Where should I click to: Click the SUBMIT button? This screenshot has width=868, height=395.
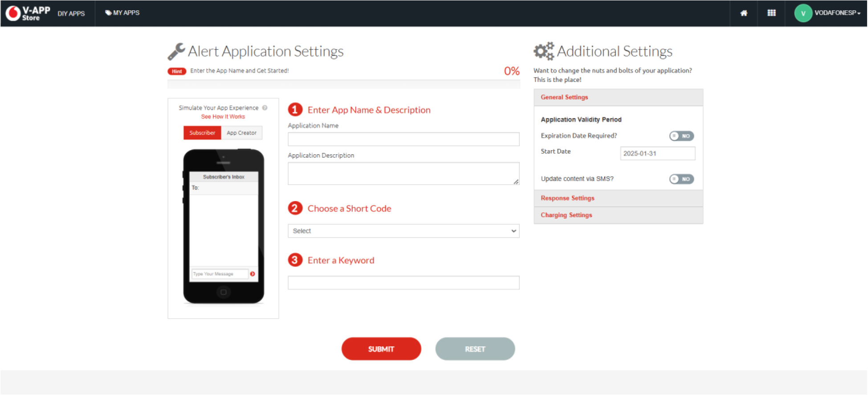381,349
